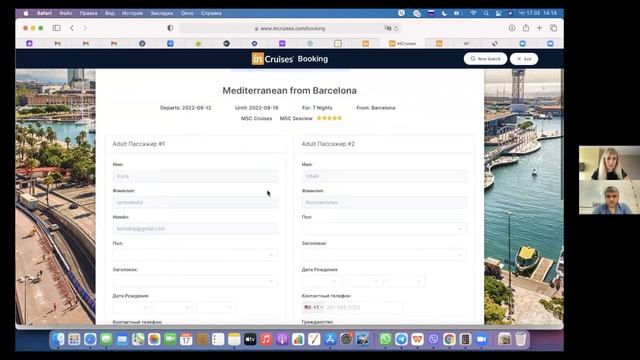Click the address bar URL www.incruises.com/booking

tap(293, 28)
